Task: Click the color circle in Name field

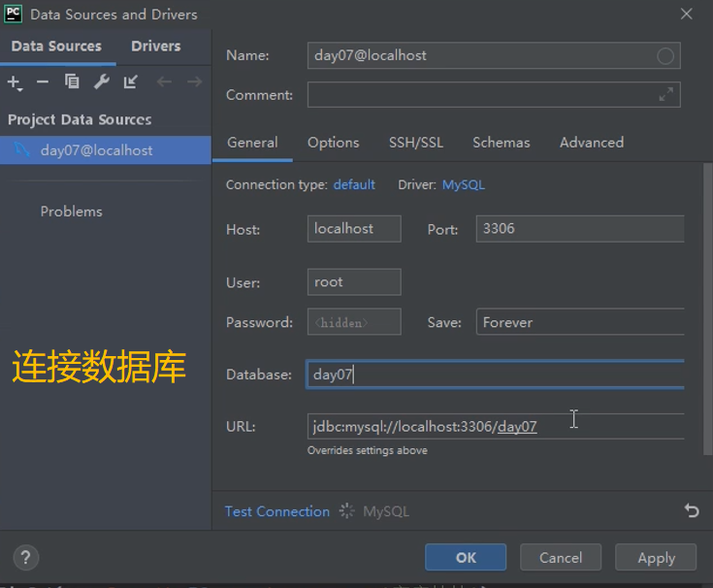Action: click(x=665, y=56)
